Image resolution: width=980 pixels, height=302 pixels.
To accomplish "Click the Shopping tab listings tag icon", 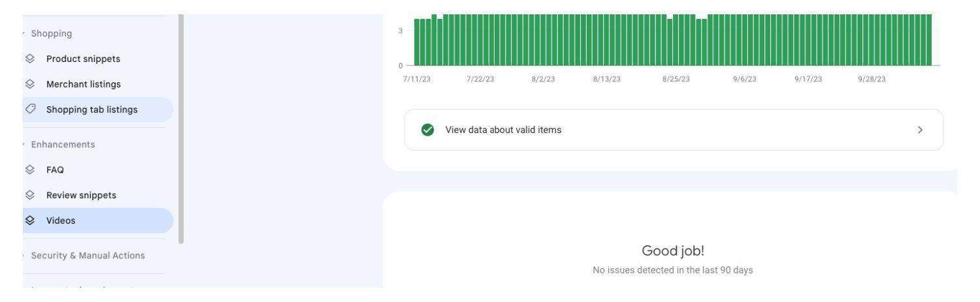I will click(29, 110).
